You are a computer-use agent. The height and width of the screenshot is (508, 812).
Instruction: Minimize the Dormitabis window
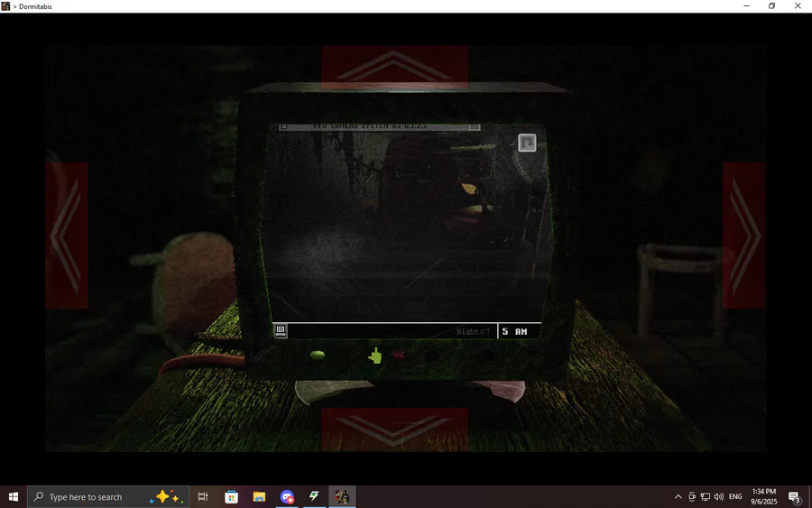click(x=746, y=6)
